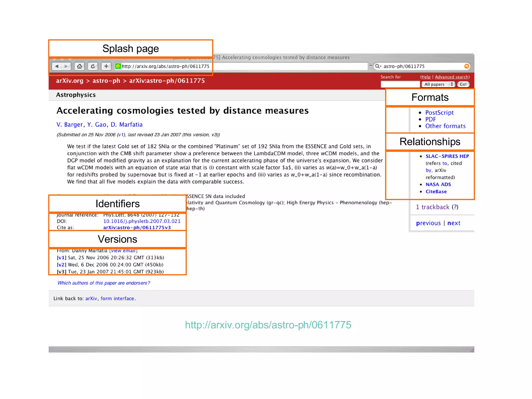532x399 pixels.
Task: Open CiteBase link
Action: (x=436, y=191)
